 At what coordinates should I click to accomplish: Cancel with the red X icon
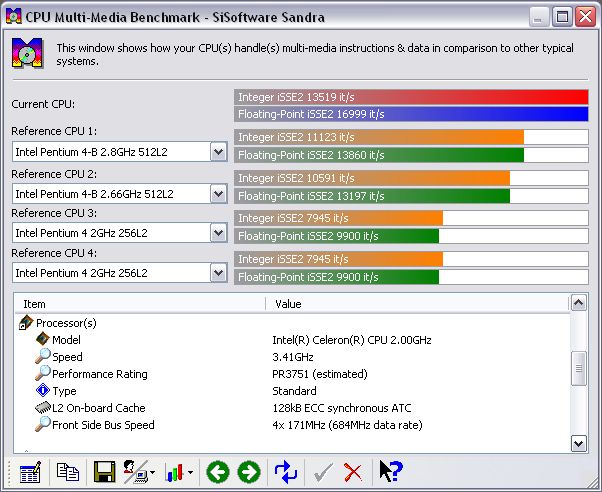[353, 472]
